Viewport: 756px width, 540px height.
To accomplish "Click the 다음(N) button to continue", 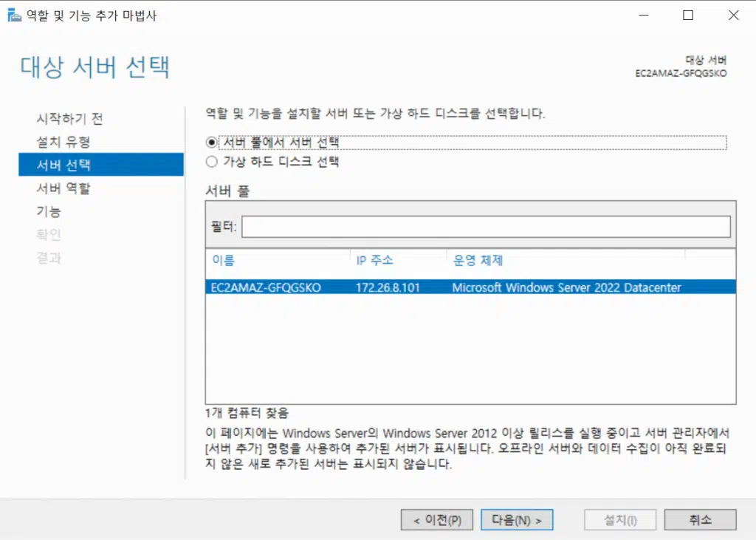I will pyautogui.click(x=517, y=519).
